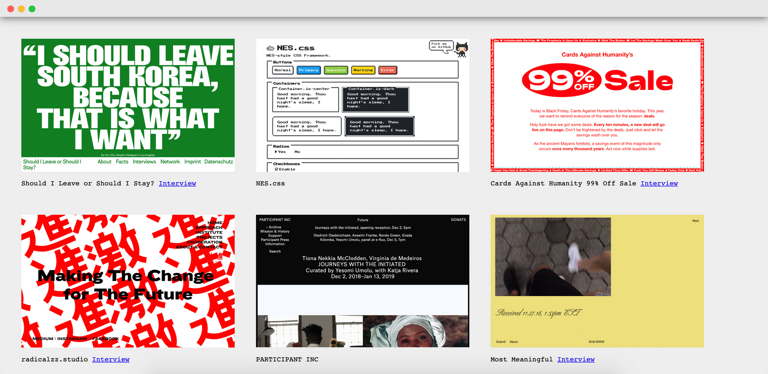Click "Datenschutz" in the green preview's nav
The width and height of the screenshot is (768, 374).
(218, 162)
